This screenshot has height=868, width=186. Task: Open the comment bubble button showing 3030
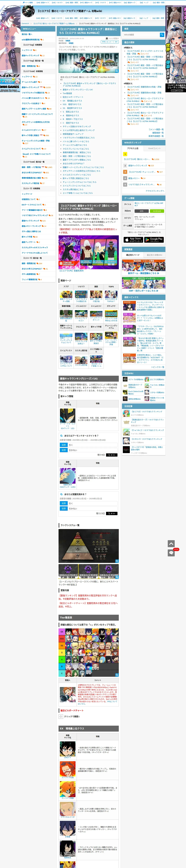(x=171, y=553)
